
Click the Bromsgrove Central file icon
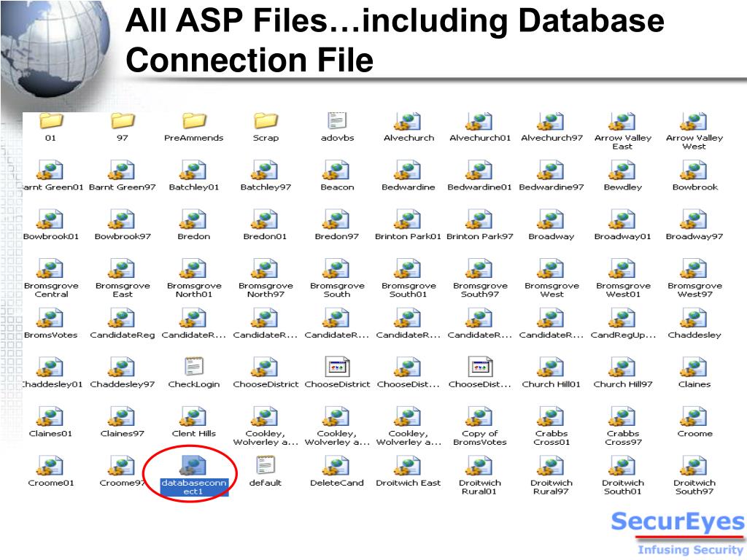coord(51,269)
